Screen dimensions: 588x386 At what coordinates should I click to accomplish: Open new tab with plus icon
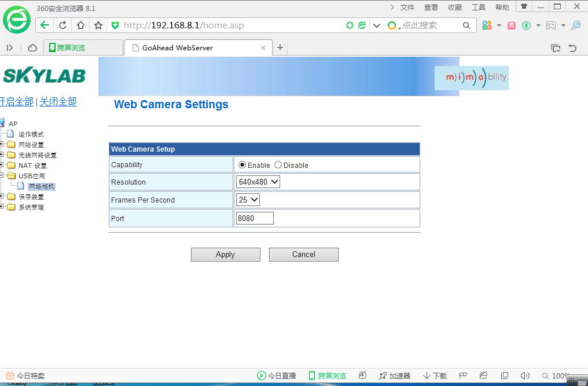point(280,47)
